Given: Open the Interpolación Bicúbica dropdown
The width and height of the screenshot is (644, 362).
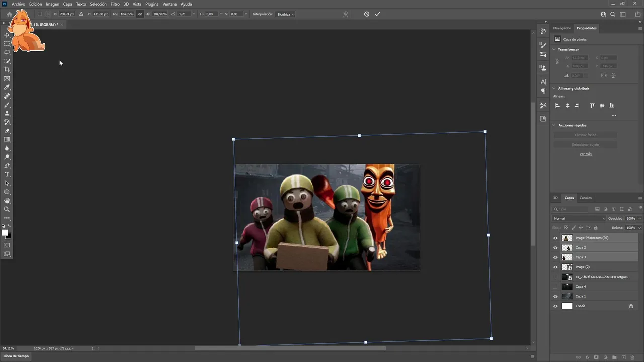Looking at the screenshot, I should [285, 14].
